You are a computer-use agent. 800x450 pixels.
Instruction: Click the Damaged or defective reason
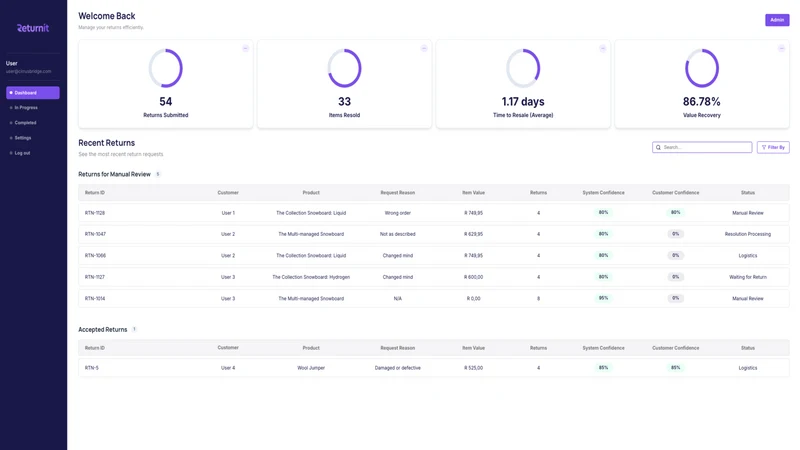[x=397, y=368]
